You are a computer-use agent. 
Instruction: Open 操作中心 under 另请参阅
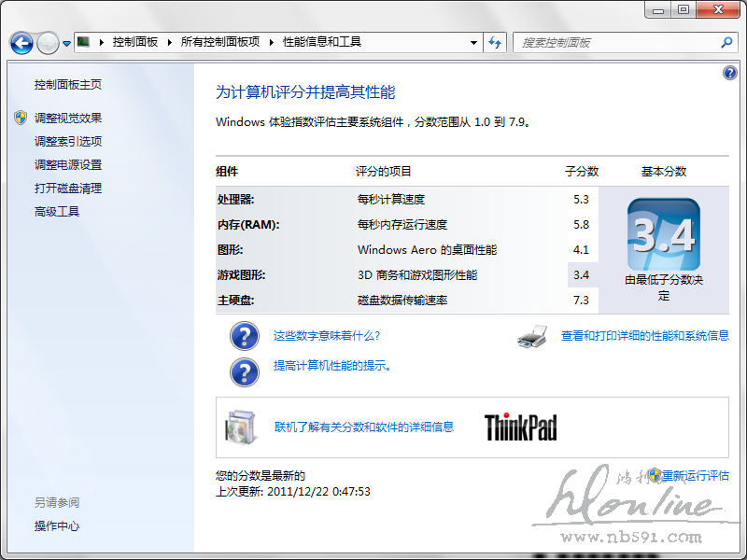click(x=57, y=526)
